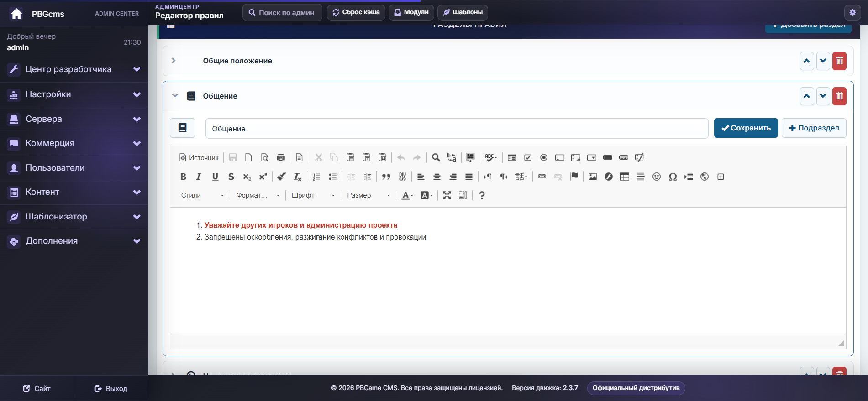This screenshot has height=401, width=868.
Task: Open the text color picker
Action: (407, 195)
